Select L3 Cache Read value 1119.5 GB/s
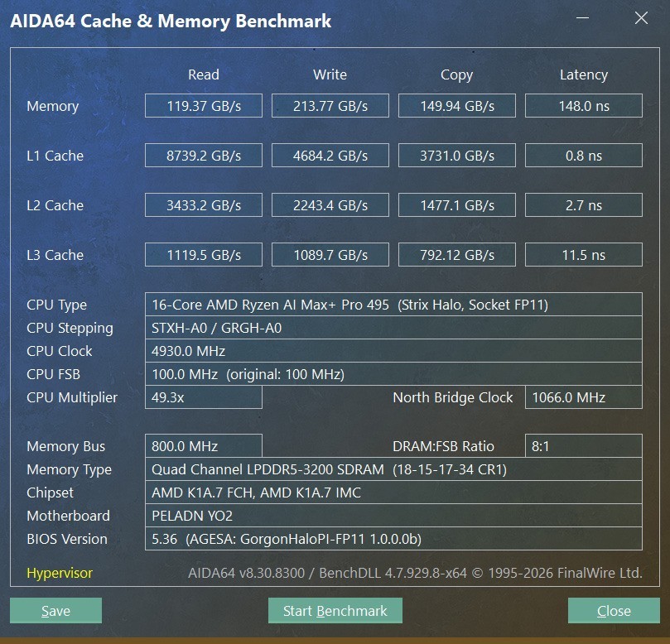The width and height of the screenshot is (670, 644). coord(204,254)
